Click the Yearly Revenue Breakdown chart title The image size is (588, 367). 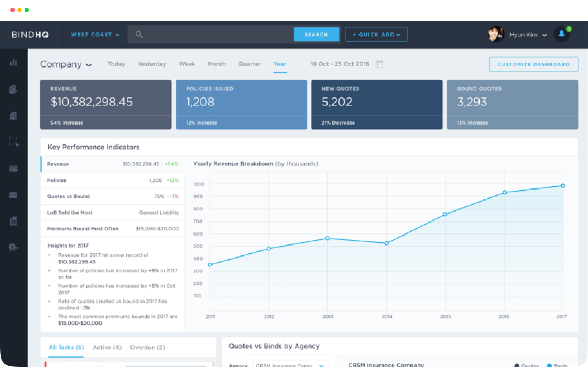pyautogui.click(x=256, y=164)
